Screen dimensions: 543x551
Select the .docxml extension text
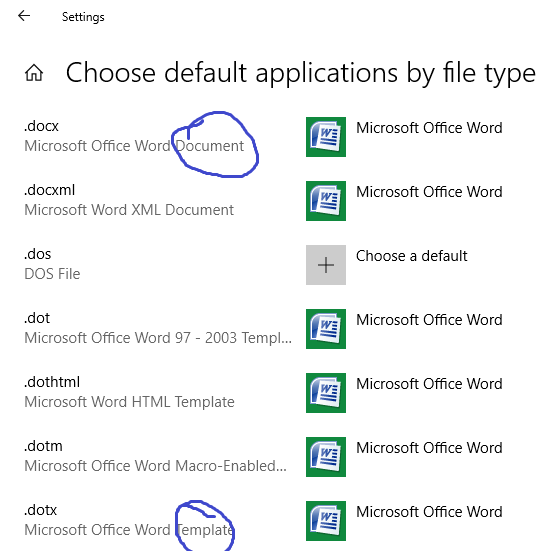[x=50, y=190]
